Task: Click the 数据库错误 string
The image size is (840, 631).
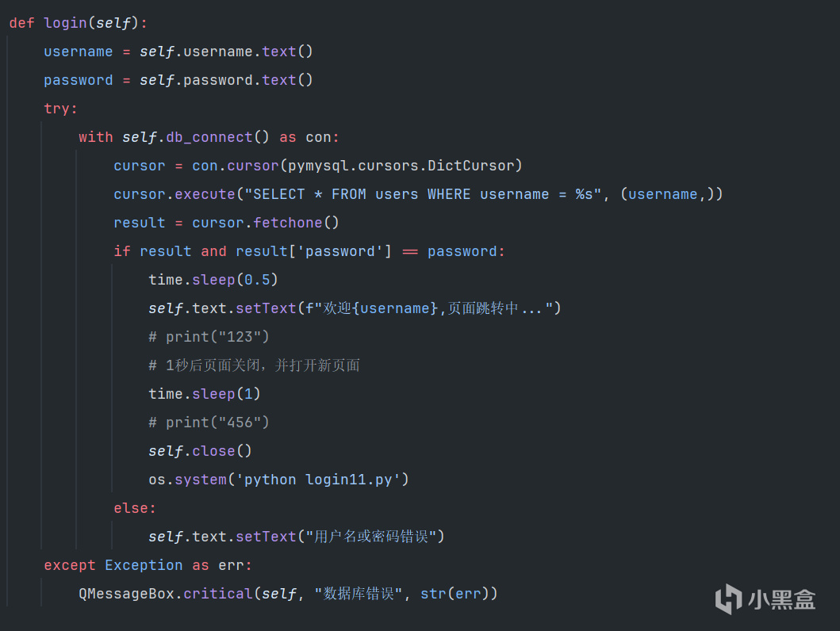Action: (x=359, y=594)
